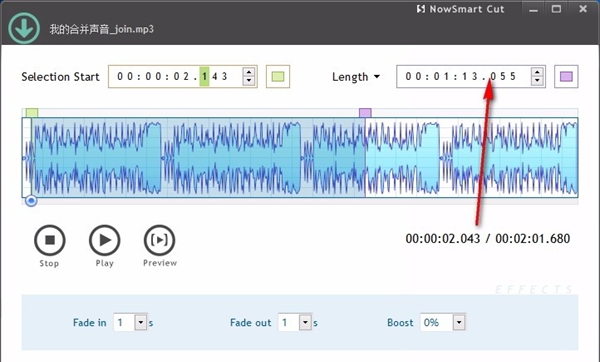Click the purple selection end marker button
This screenshot has height=362, width=600.
tap(566, 77)
